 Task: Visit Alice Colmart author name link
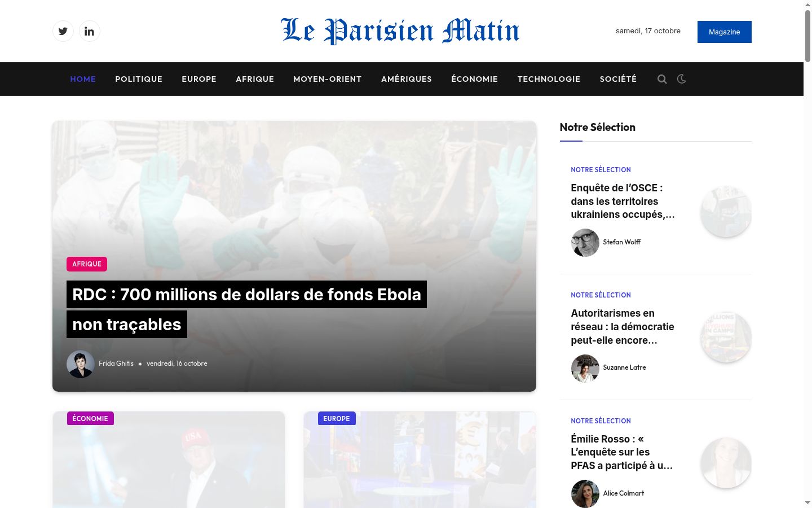pyautogui.click(x=623, y=493)
